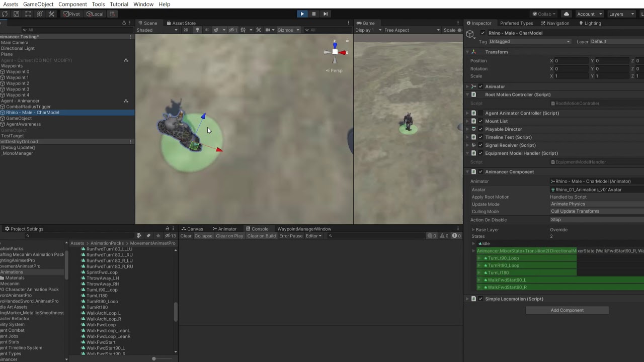This screenshot has width=644, height=362.
Task: Switch to the Animator tab
Action: click(224, 229)
